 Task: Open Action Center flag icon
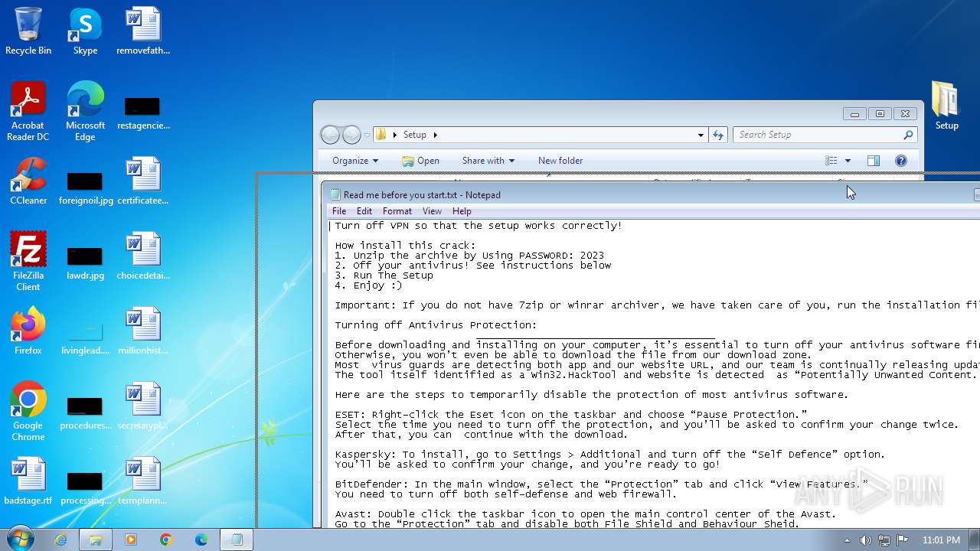point(903,540)
